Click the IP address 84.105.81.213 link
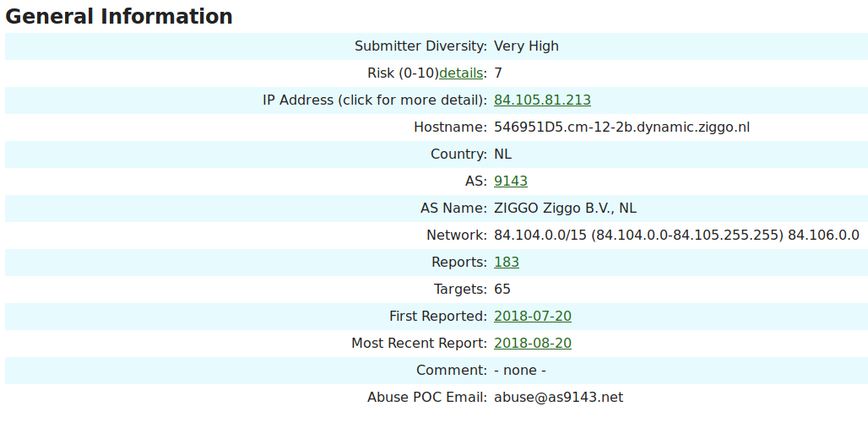This screenshot has width=868, height=428. (x=542, y=100)
